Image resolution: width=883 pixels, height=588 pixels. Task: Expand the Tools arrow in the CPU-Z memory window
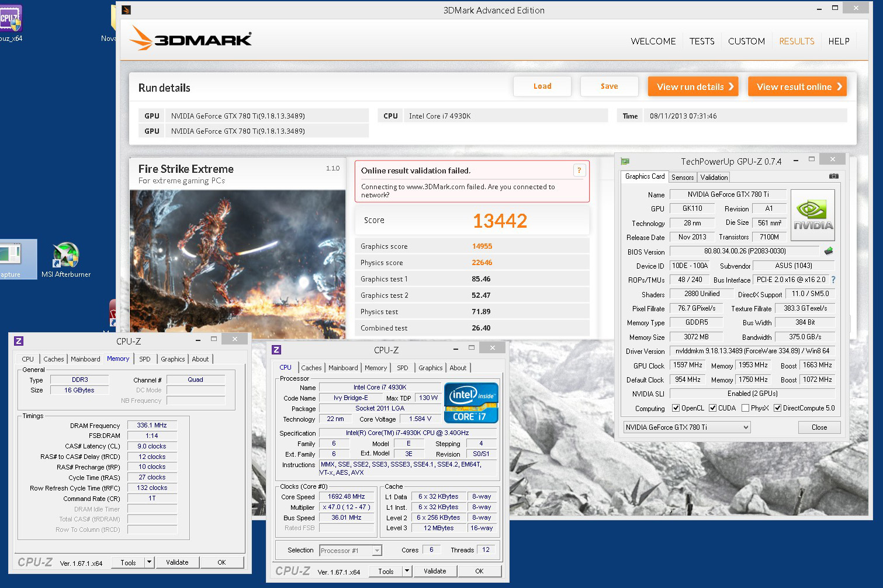[150, 562]
